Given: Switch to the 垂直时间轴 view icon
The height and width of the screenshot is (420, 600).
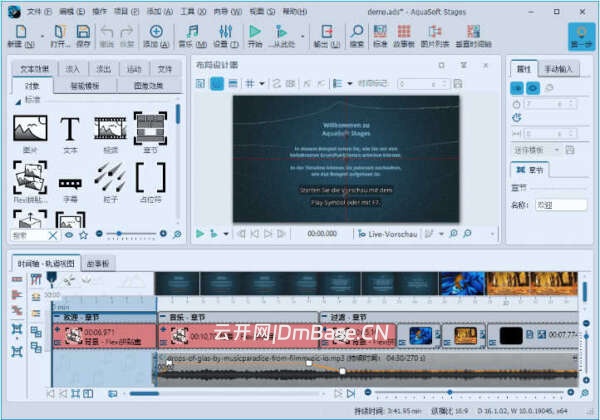Looking at the screenshot, I should [x=473, y=36].
